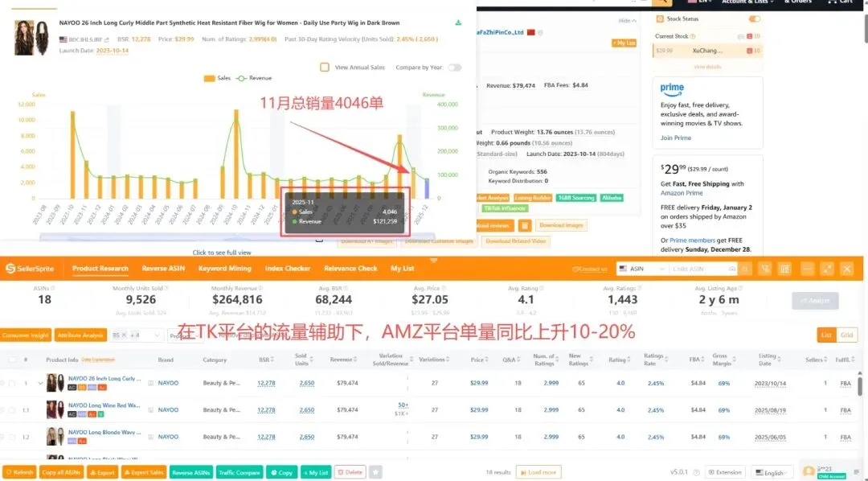Click the Export Sales button

(x=144, y=473)
